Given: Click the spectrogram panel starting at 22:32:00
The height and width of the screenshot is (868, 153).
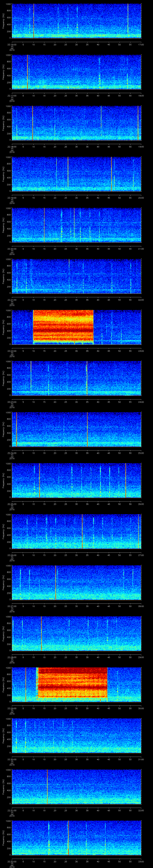Looking at the screenshot, I should [x=77, y=838].
